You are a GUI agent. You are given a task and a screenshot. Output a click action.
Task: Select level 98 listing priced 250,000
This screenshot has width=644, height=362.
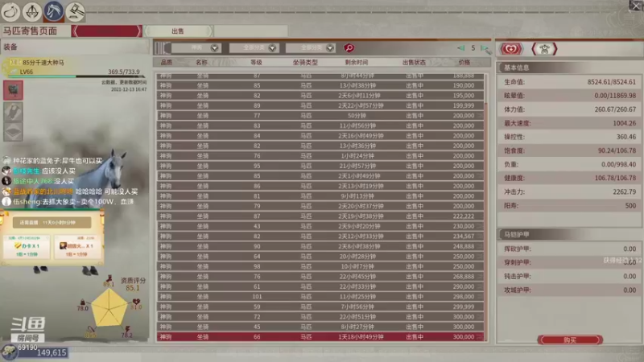pyautogui.click(x=320, y=266)
